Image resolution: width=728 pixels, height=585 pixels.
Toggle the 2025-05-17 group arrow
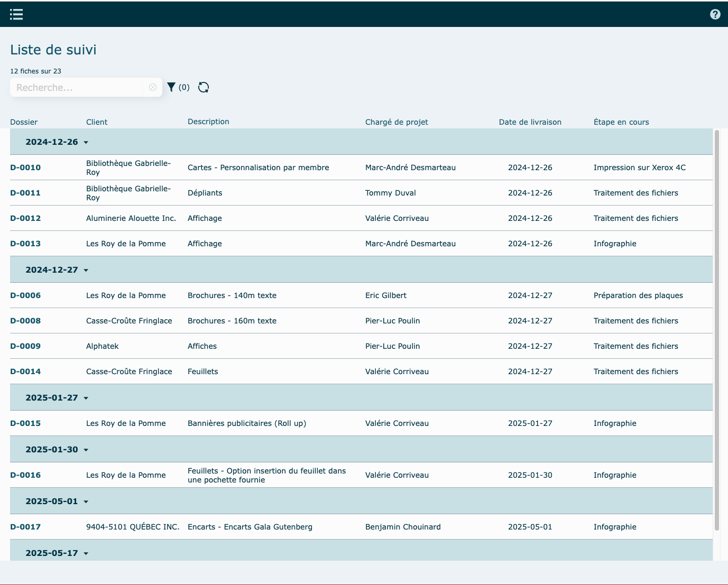pos(86,553)
